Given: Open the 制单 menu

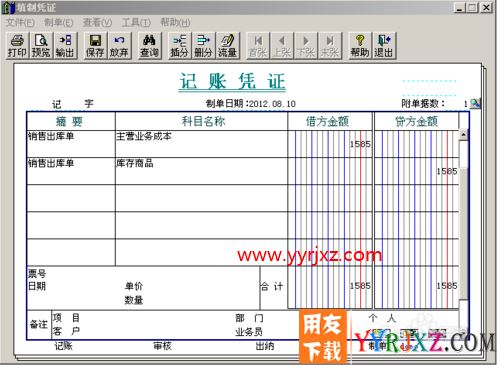Looking at the screenshot, I should point(59,23).
